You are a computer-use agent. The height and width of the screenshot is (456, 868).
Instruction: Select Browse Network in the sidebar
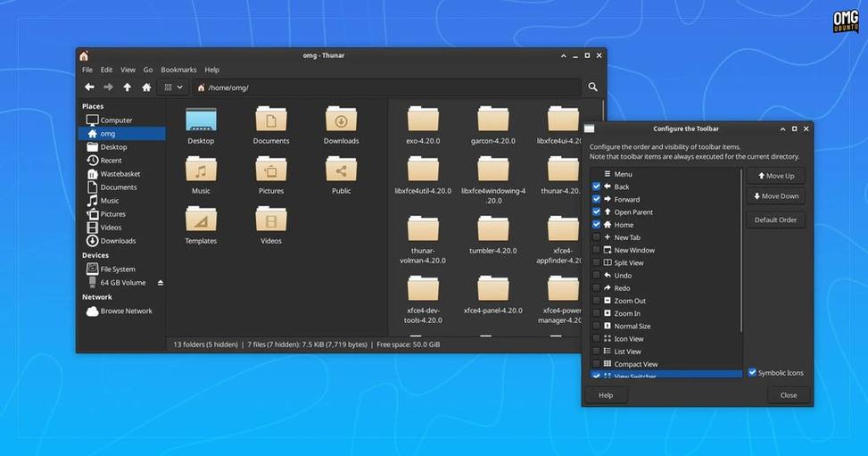pos(119,311)
